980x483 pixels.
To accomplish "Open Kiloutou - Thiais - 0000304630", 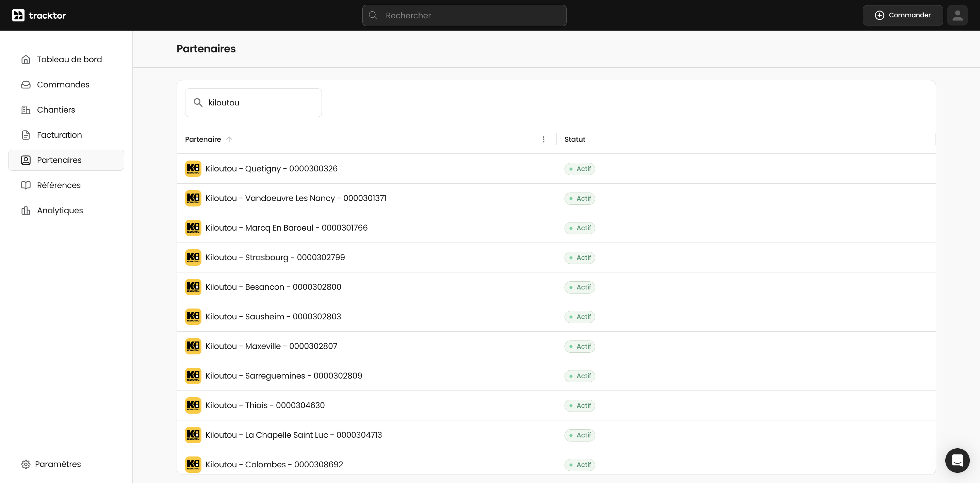I will 265,405.
